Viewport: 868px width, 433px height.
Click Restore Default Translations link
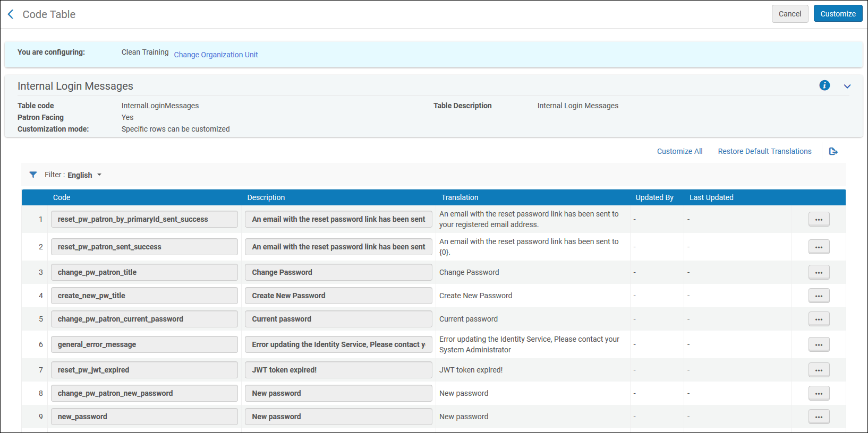pos(764,151)
